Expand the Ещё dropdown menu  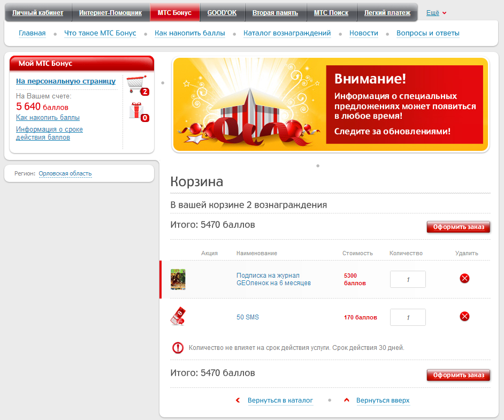(436, 13)
